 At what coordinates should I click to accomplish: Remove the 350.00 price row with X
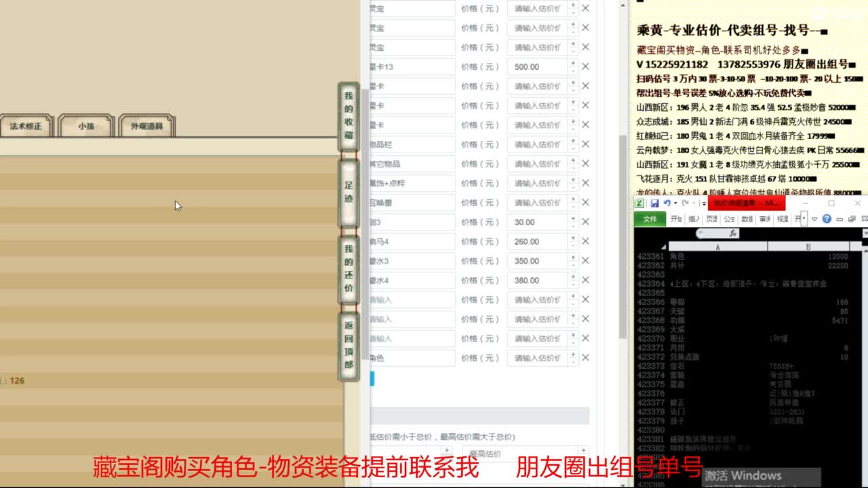pos(585,261)
